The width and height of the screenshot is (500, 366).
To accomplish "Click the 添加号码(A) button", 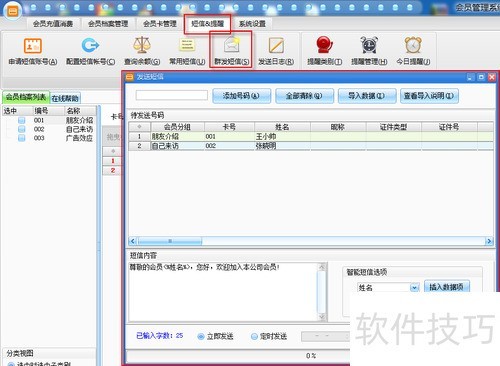I will pyautogui.click(x=241, y=96).
